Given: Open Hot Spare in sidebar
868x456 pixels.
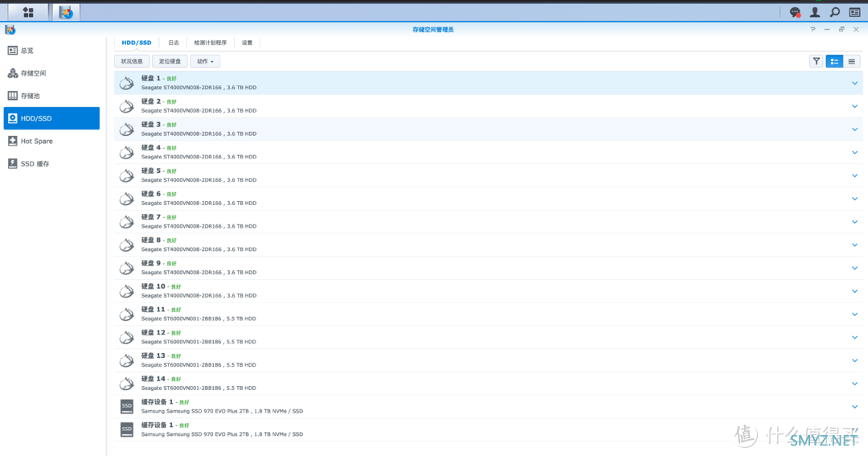Looking at the screenshot, I should 51,142.
